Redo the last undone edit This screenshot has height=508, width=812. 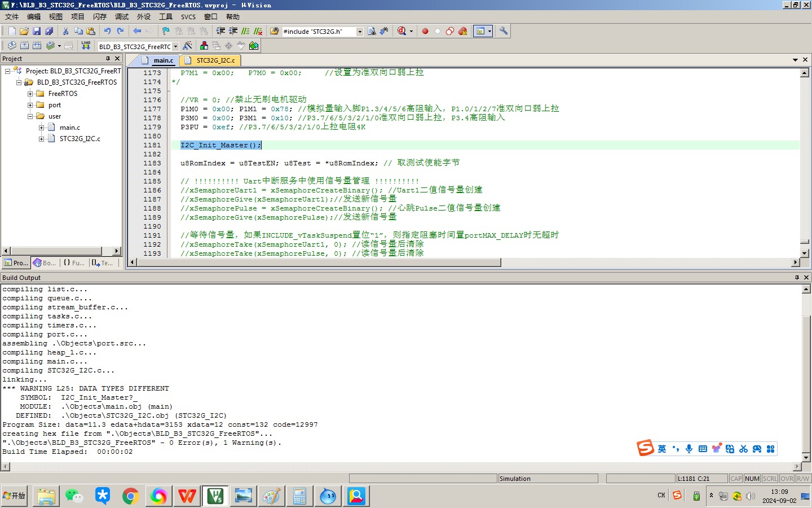point(120,32)
